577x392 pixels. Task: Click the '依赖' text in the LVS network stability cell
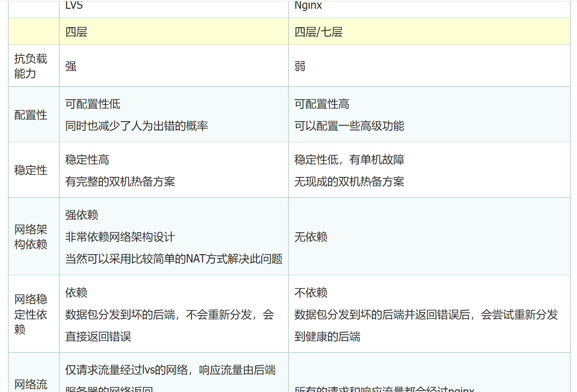[76, 292]
